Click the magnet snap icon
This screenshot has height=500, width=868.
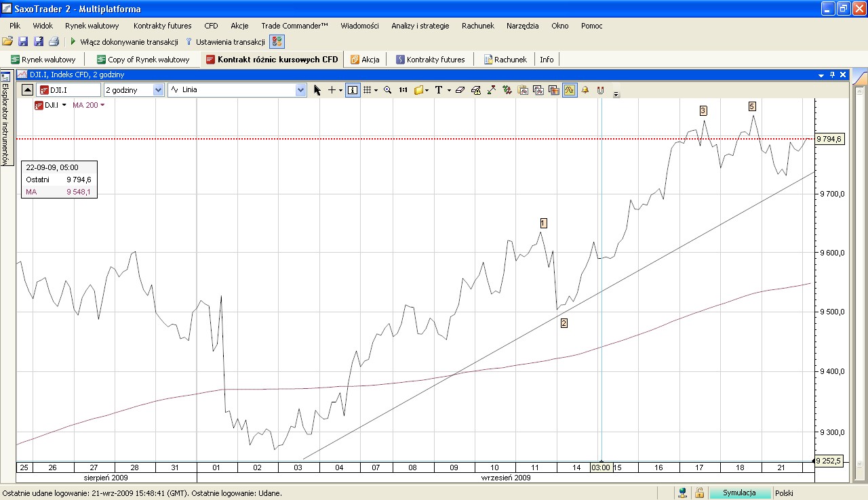(x=600, y=90)
